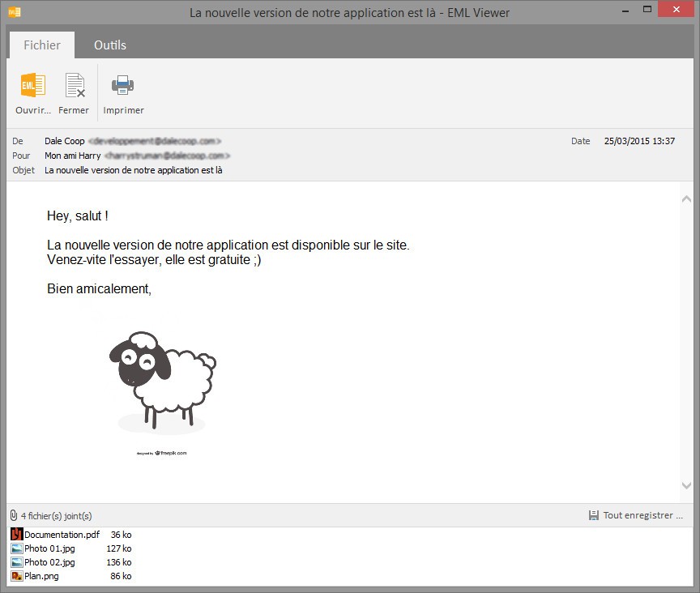
Task: Maximize the EML Viewer window
Action: [x=647, y=9]
